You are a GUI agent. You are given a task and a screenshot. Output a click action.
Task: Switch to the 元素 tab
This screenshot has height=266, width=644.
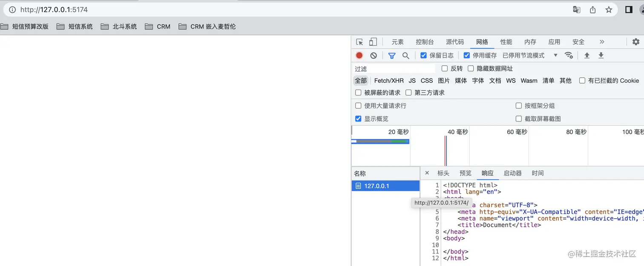(x=398, y=42)
